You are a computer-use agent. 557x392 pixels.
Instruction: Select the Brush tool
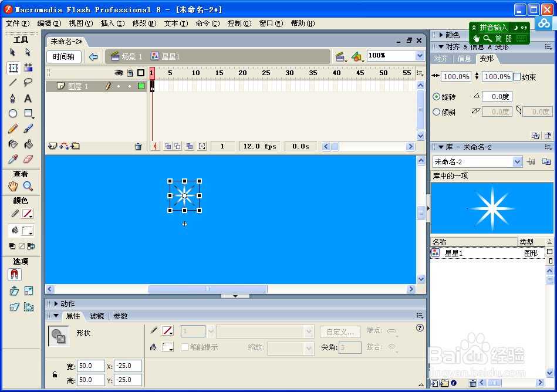coord(28,129)
